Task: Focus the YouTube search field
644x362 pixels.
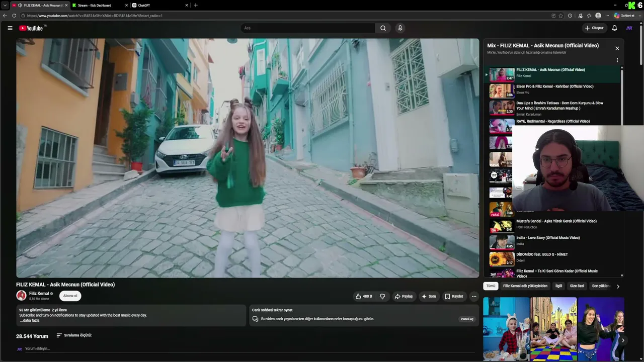Action: 308,28
